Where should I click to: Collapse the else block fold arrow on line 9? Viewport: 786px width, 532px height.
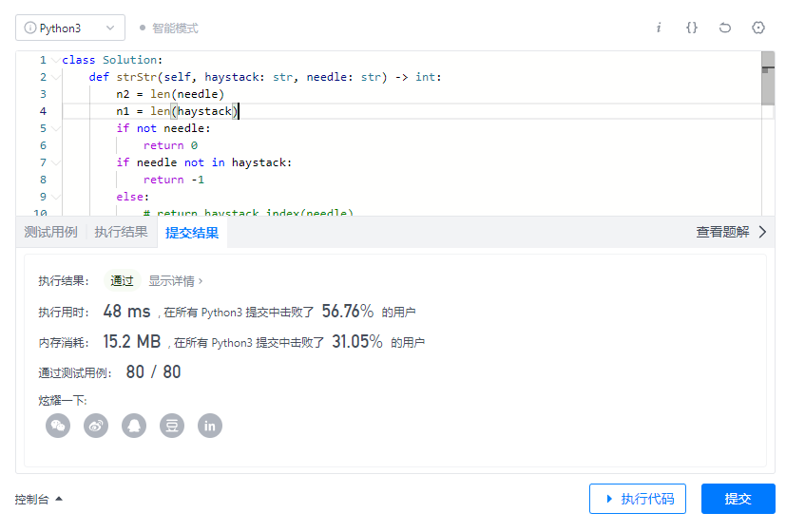coord(56,197)
